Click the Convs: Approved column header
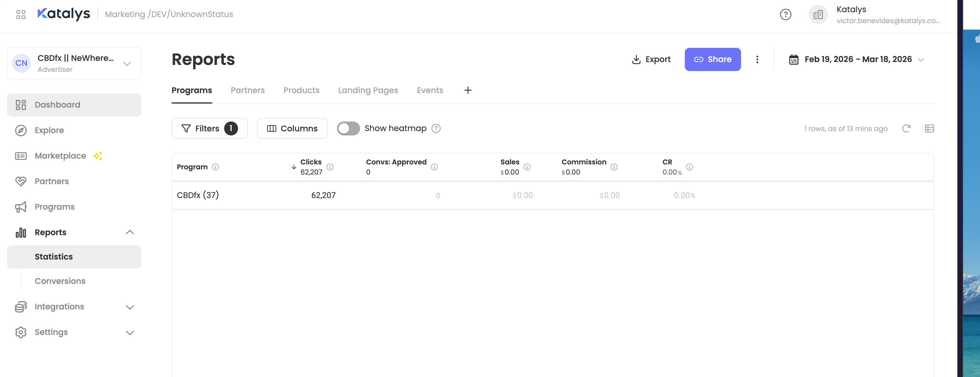The width and height of the screenshot is (980, 377). pyautogui.click(x=396, y=162)
